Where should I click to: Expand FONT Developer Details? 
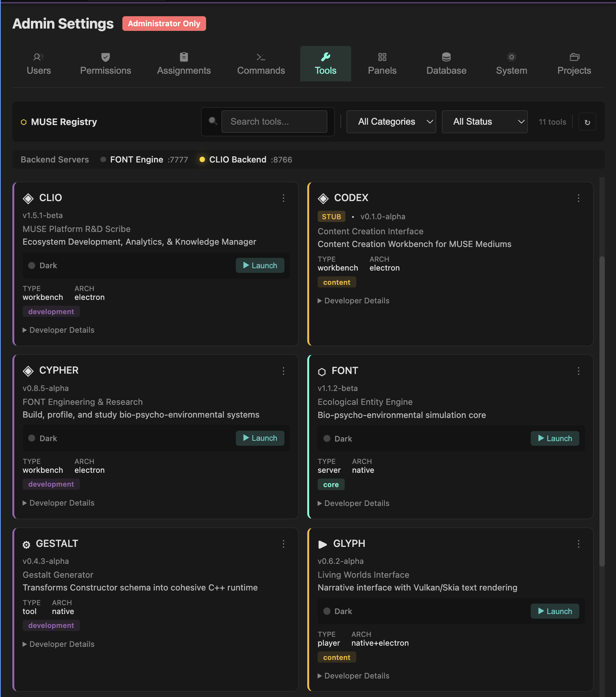tap(354, 503)
